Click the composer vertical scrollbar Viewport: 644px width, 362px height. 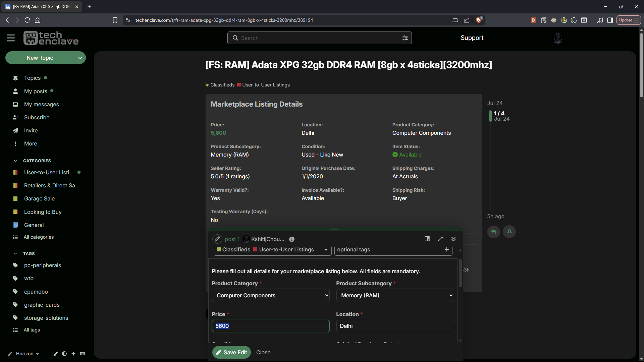(x=460, y=273)
